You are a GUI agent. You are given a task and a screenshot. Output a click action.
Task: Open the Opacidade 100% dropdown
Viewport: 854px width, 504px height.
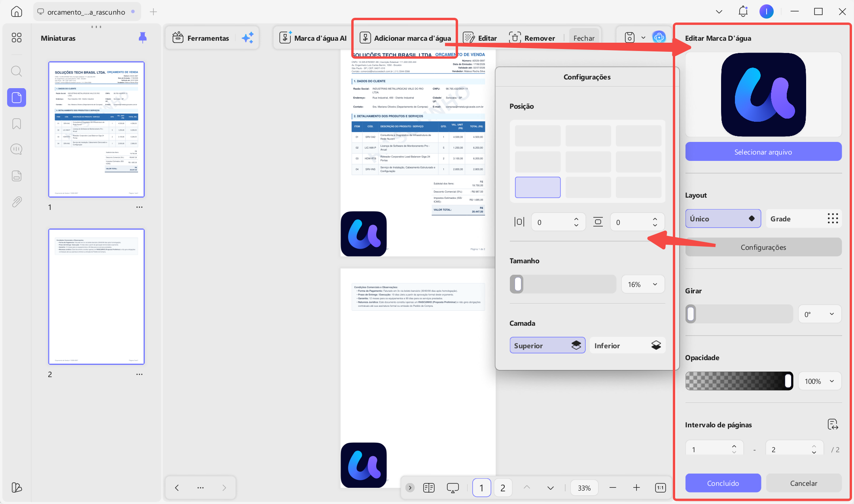point(820,381)
